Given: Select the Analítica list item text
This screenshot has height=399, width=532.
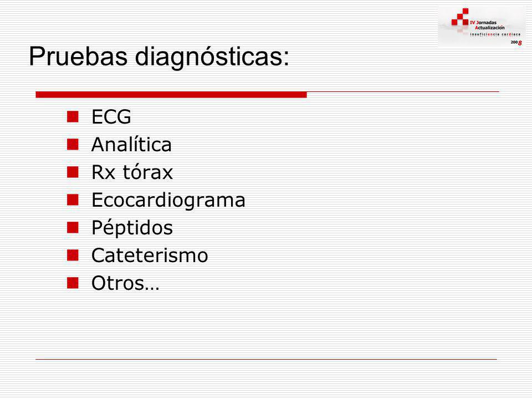Looking at the screenshot, I should [x=132, y=145].
